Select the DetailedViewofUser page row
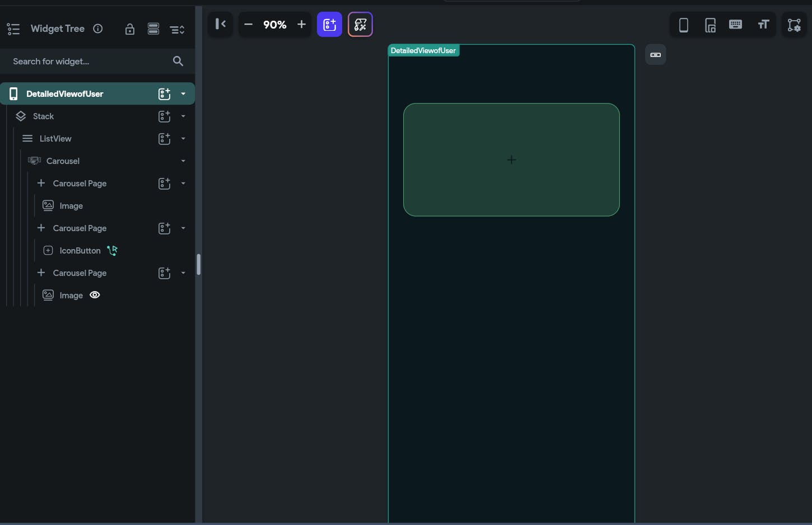812x525 pixels. click(x=97, y=93)
